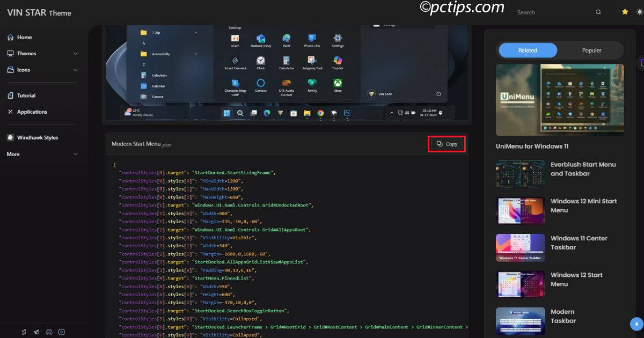Click the "StartMenu.PinnedList" code value
This screenshot has height=338, width=644.
point(223,278)
